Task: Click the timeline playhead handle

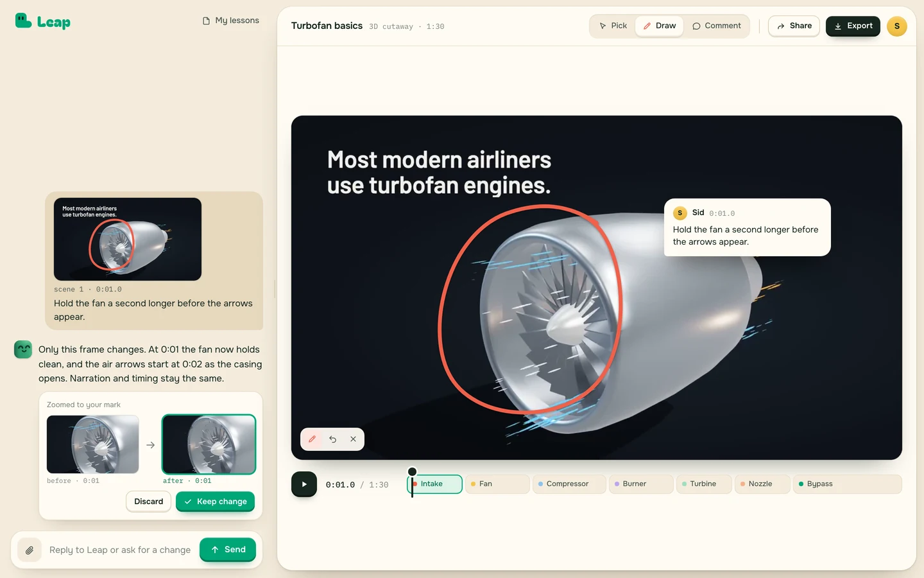Action: (412, 472)
